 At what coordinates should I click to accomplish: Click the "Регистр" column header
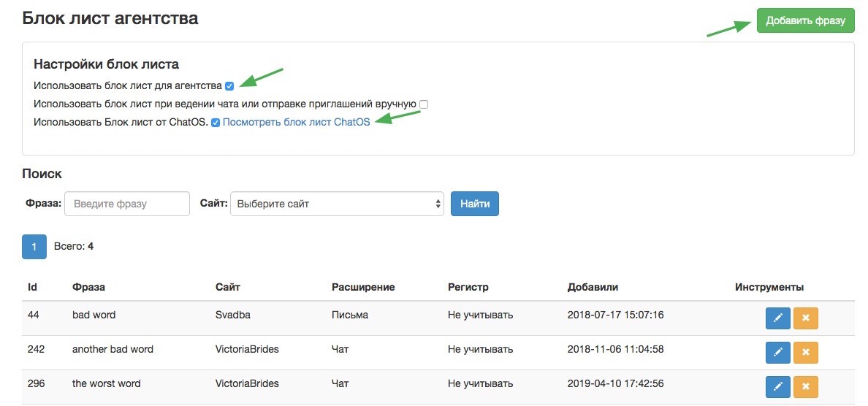tap(468, 287)
